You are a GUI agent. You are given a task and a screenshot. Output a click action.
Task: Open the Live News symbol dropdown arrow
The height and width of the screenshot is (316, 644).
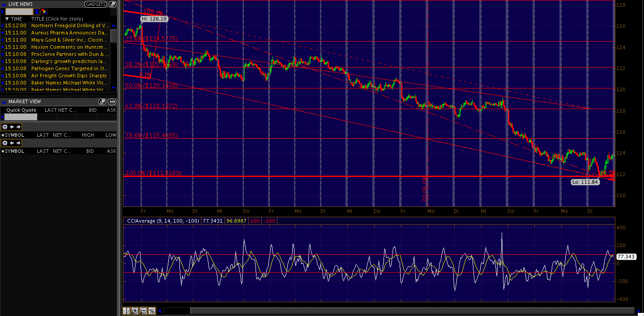point(37,12)
